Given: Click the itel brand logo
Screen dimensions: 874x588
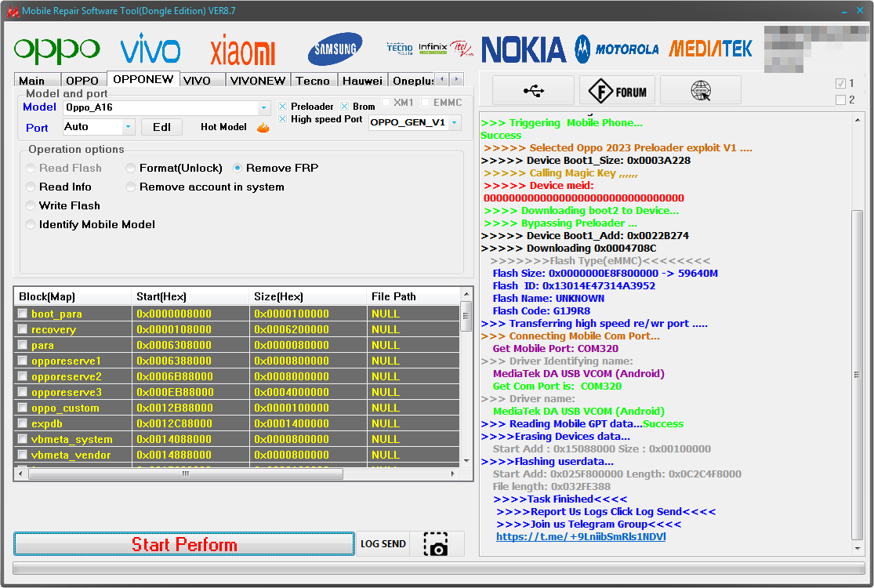Looking at the screenshot, I should pyautogui.click(x=462, y=49).
